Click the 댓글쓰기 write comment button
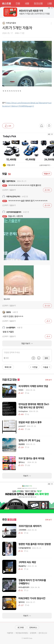54x644 pixels. (x=47, y=174)
